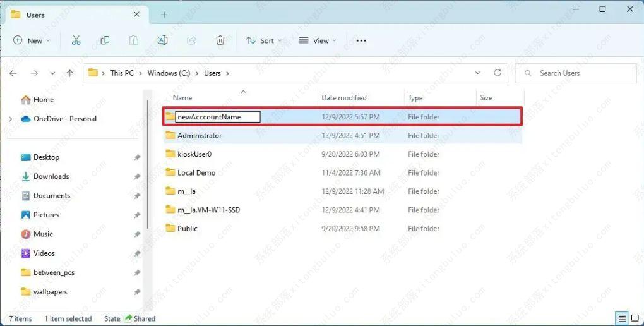This screenshot has width=644, height=326.
Task: Expand the OneDrive - Personal tree node
Action: [x=11, y=119]
